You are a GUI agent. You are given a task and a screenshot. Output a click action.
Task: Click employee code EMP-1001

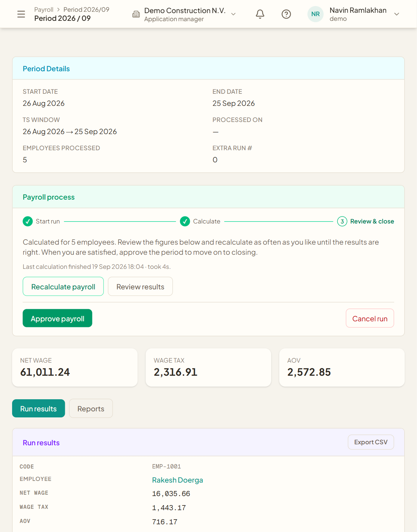(x=167, y=466)
